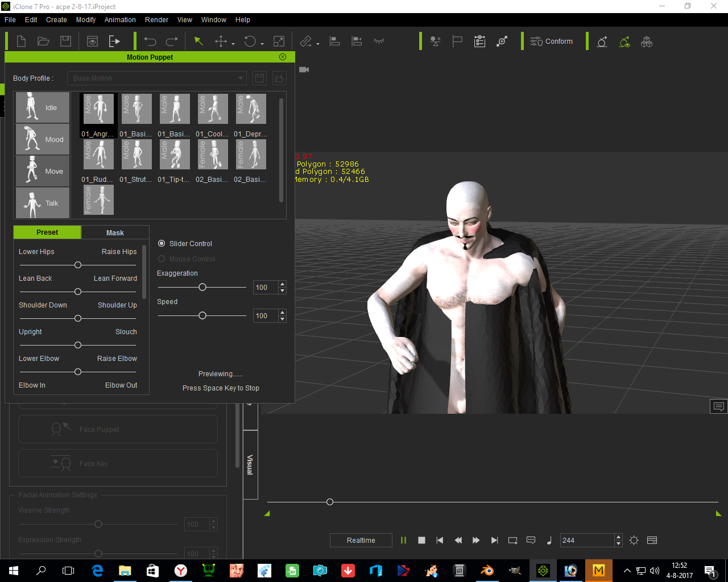Open the timeline panel icon
728x582 pixels.
click(652, 540)
